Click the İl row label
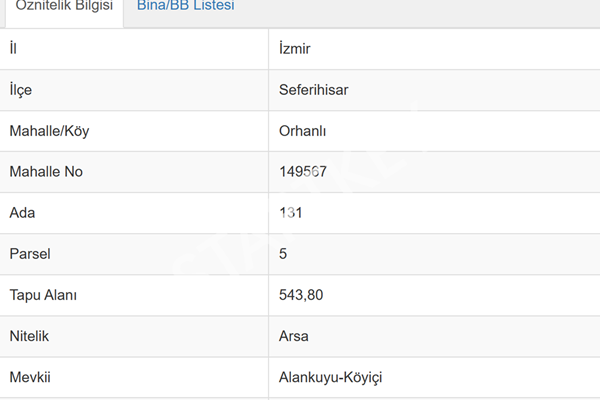 click(13, 49)
